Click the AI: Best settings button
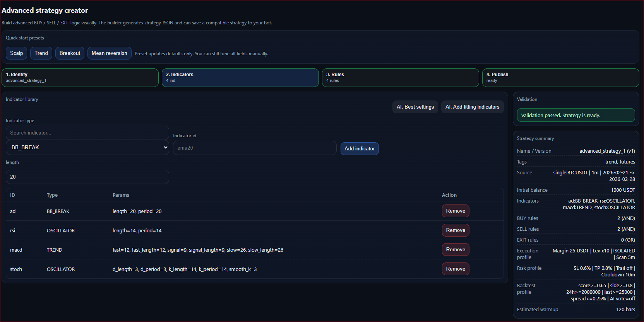The height and width of the screenshot is (322, 644). [415, 107]
